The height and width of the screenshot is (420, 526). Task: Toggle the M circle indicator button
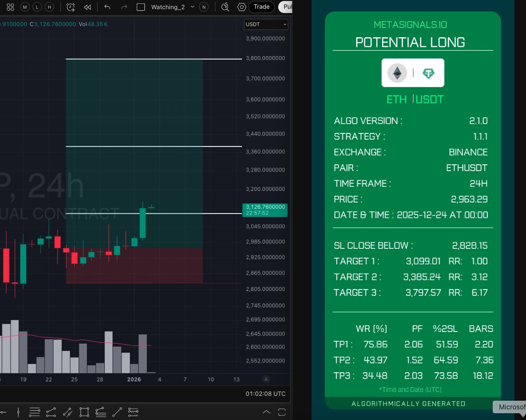click(25, 7)
